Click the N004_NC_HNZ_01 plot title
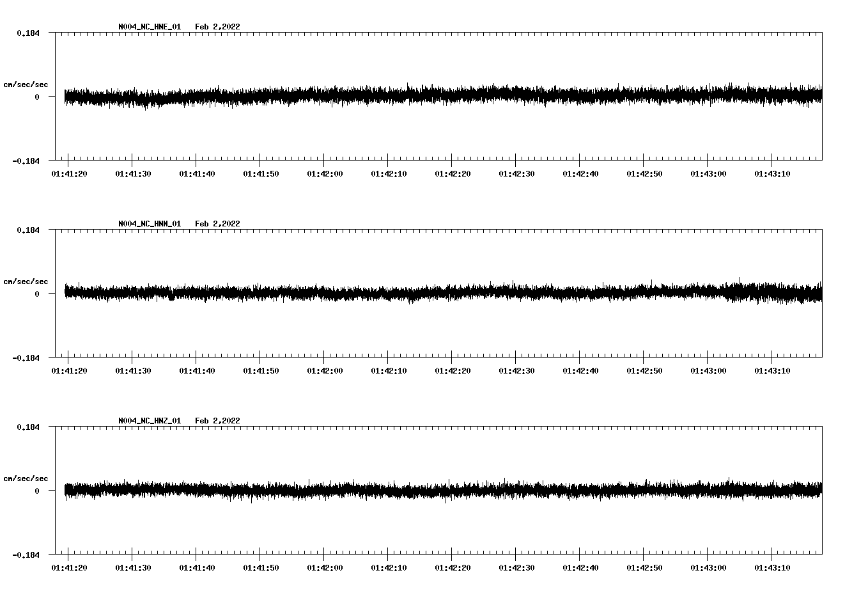 tap(150, 421)
